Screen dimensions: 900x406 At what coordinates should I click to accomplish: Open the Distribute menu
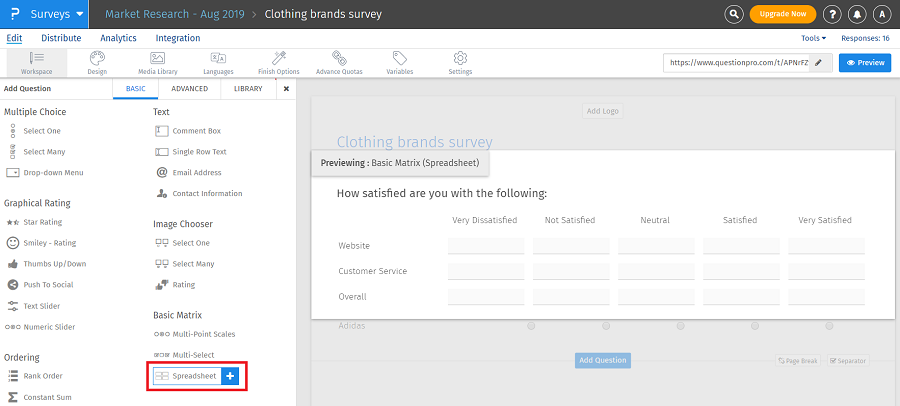[61, 38]
